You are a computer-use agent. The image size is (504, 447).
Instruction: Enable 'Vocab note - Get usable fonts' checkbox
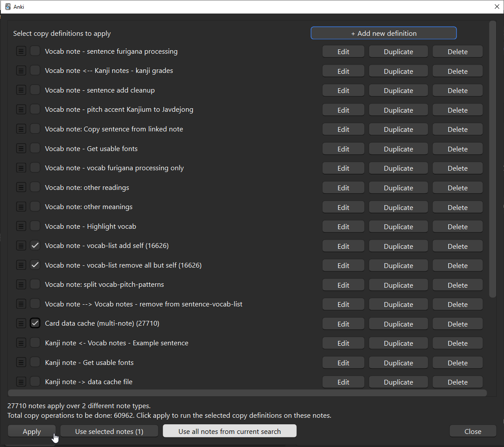click(x=35, y=148)
